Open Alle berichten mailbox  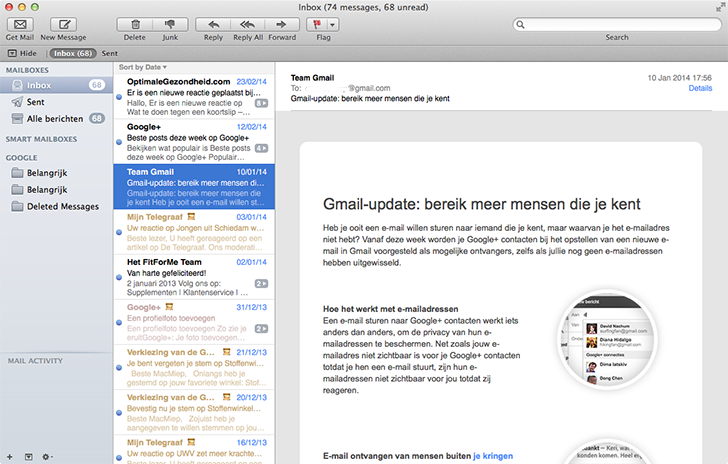56,118
